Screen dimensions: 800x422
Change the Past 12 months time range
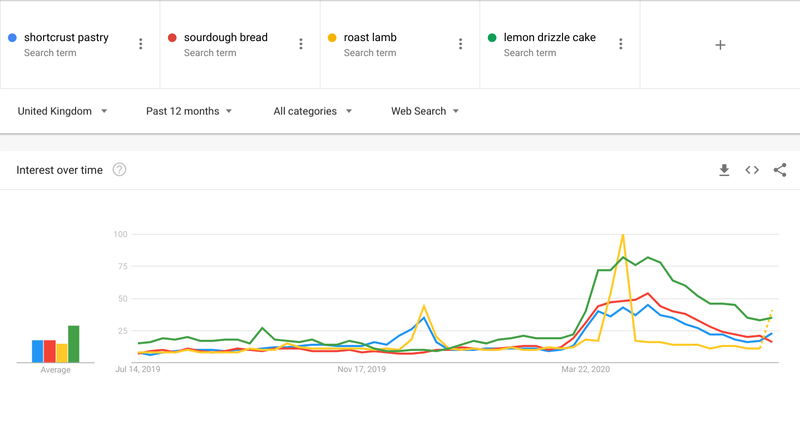pyautogui.click(x=189, y=111)
